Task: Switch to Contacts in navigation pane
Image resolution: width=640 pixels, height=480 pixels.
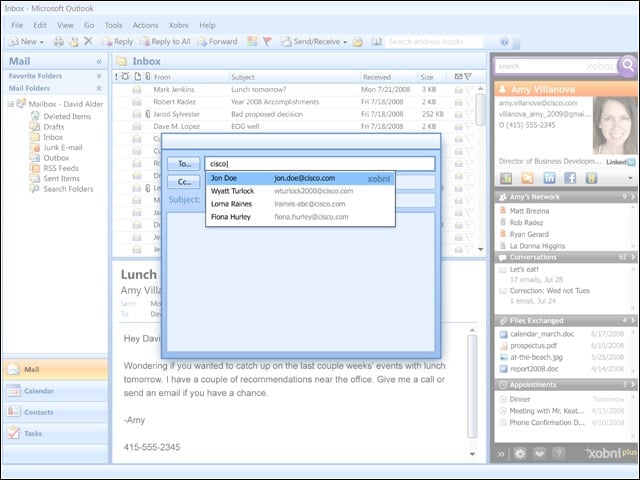Action: [56, 412]
